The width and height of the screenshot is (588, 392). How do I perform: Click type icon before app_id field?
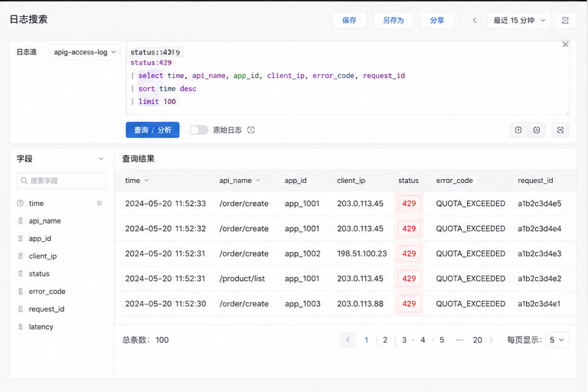click(x=20, y=238)
